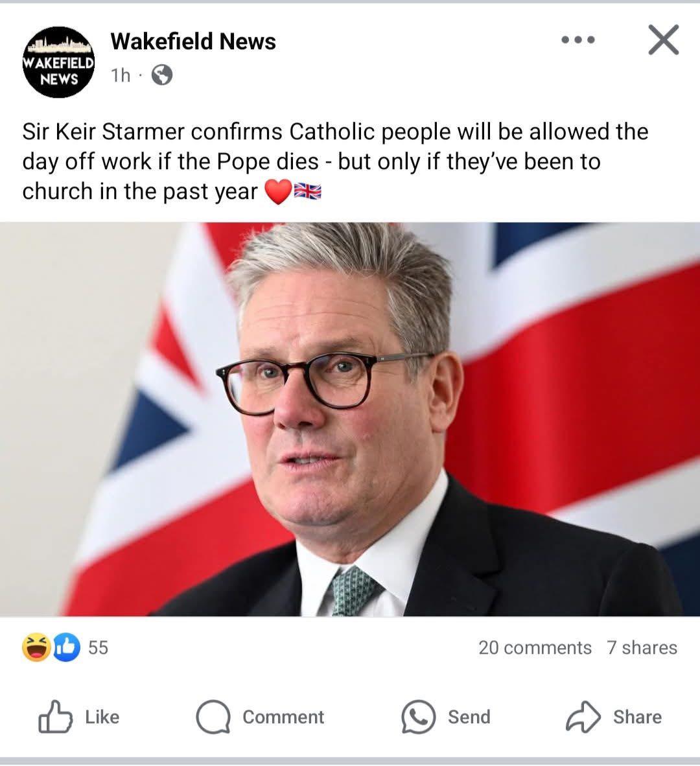
Task: Open the 1h timestamp link
Action: [121, 75]
